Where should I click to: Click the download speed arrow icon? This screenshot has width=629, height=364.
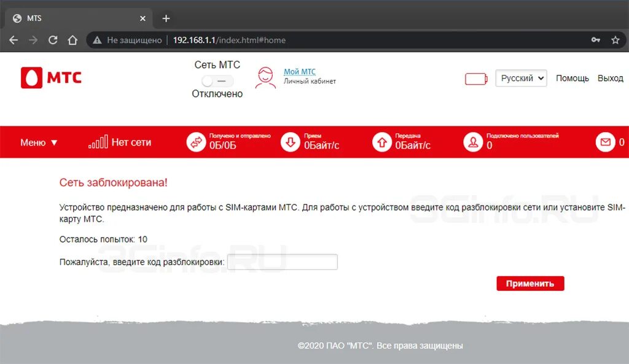click(291, 142)
